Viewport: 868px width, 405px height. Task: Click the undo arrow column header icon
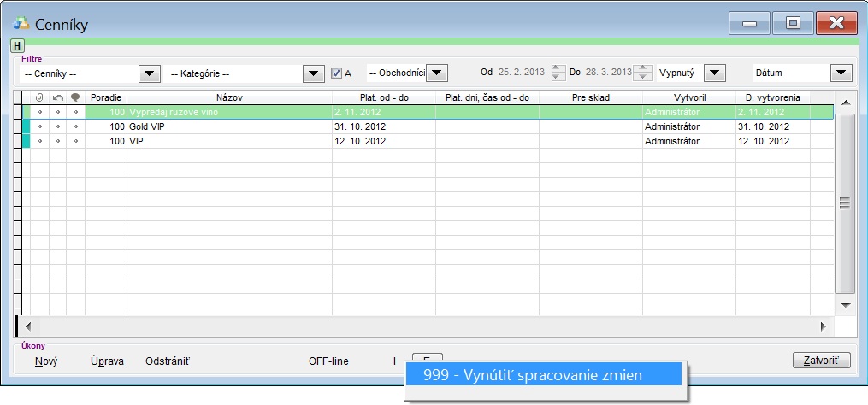57,97
